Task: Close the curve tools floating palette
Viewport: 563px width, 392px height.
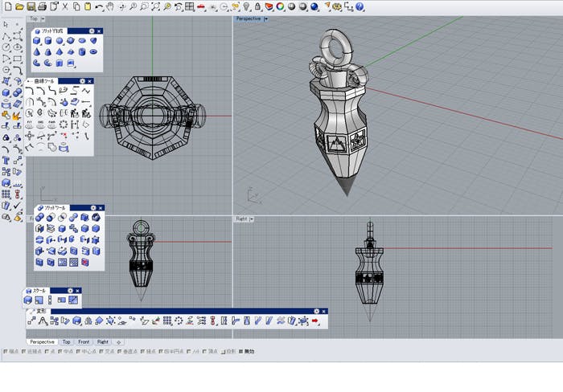Action: point(90,81)
